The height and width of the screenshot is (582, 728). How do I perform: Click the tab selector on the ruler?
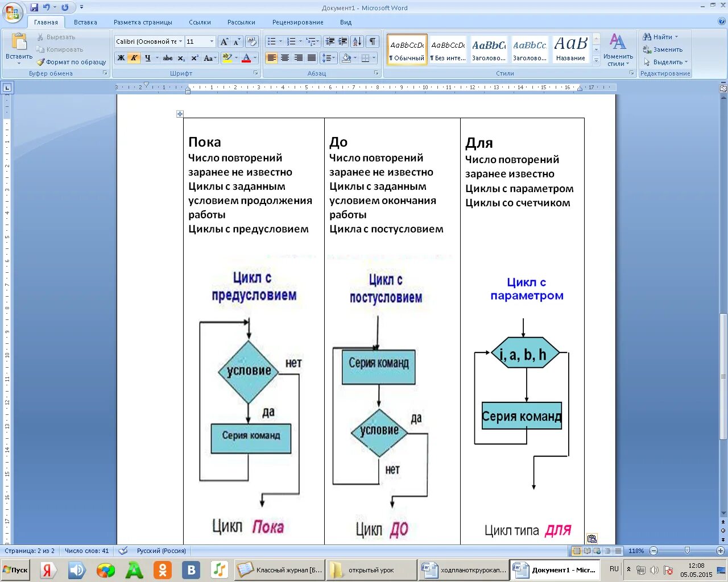click(7, 88)
